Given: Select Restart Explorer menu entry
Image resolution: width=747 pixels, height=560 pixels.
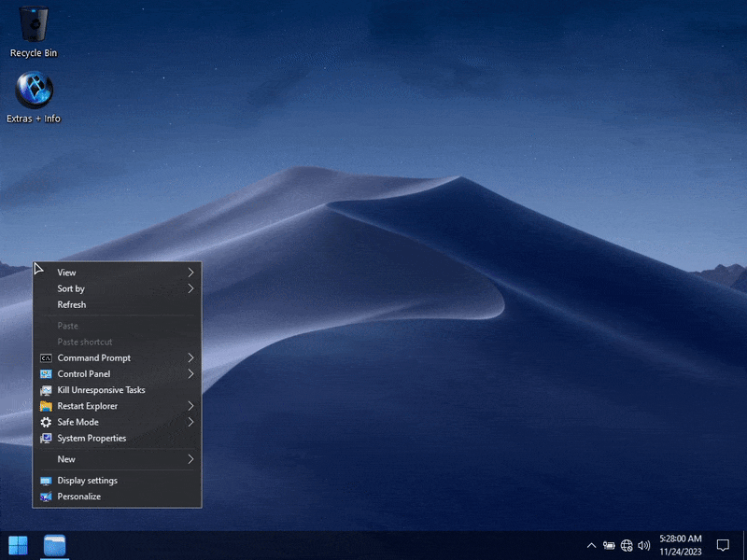Looking at the screenshot, I should click(118, 406).
